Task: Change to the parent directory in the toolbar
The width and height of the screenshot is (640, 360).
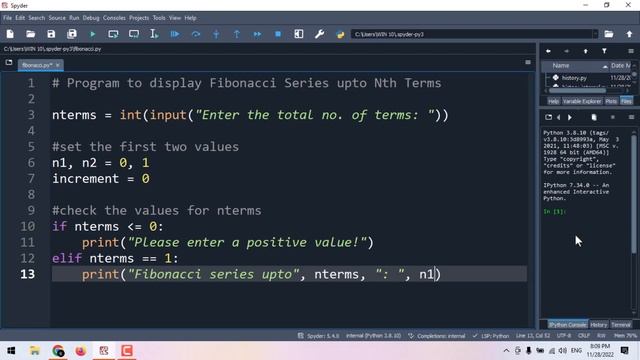Action: tap(629, 34)
